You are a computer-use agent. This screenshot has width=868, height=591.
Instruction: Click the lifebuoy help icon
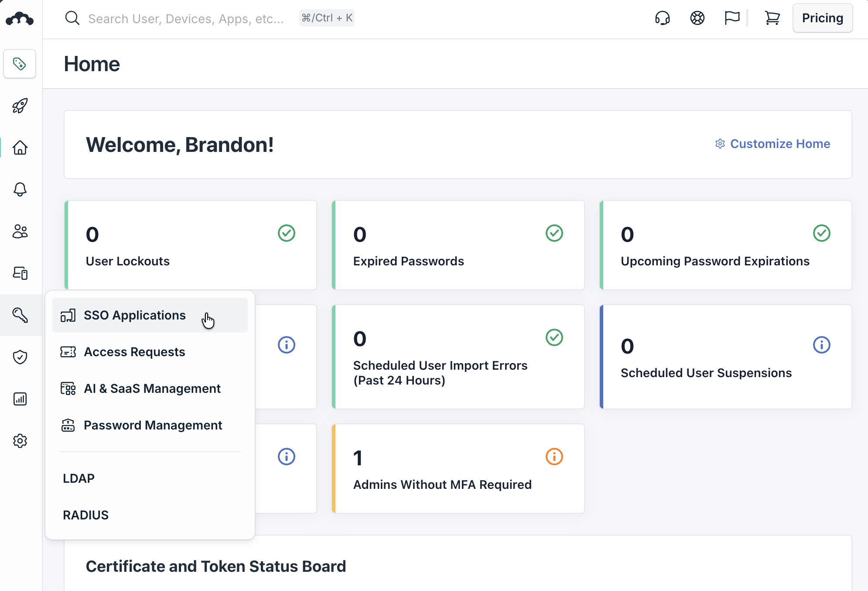point(697,18)
